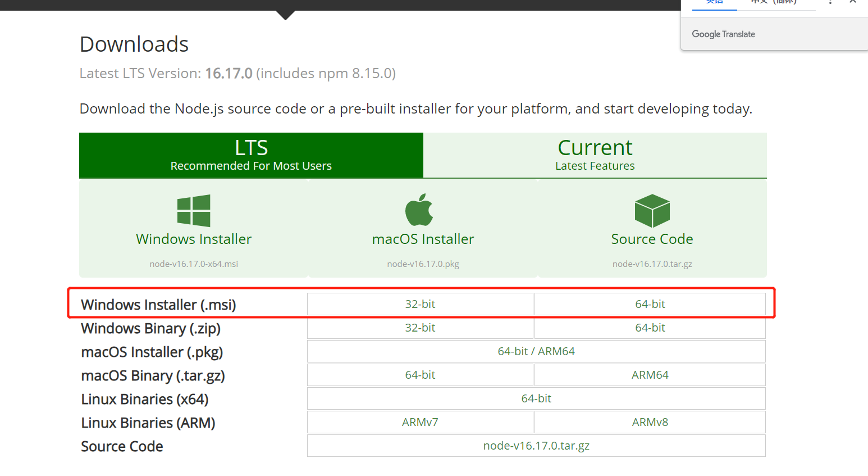Click the "macOS Installer (.pkg)" row label
This screenshot has height=476, width=868.
152,352
